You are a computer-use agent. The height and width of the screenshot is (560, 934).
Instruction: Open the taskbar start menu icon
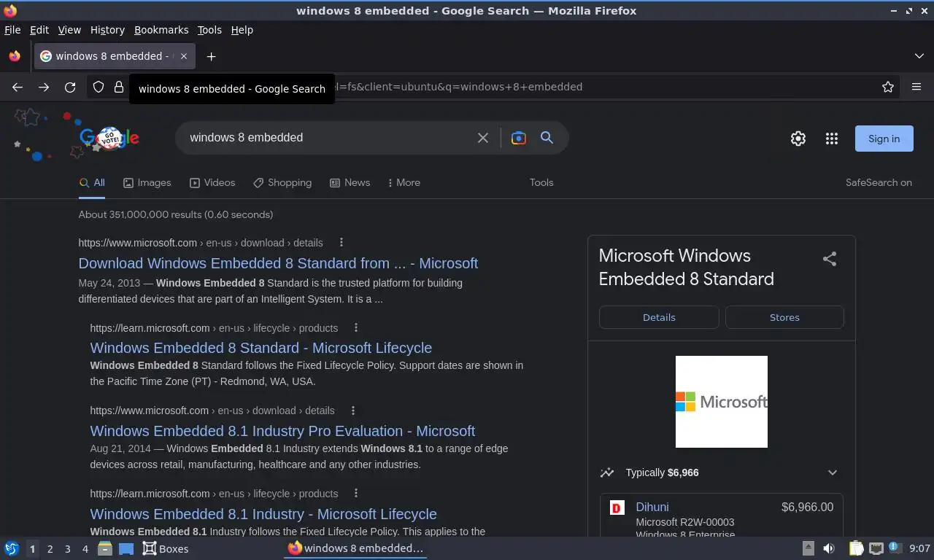(x=11, y=548)
